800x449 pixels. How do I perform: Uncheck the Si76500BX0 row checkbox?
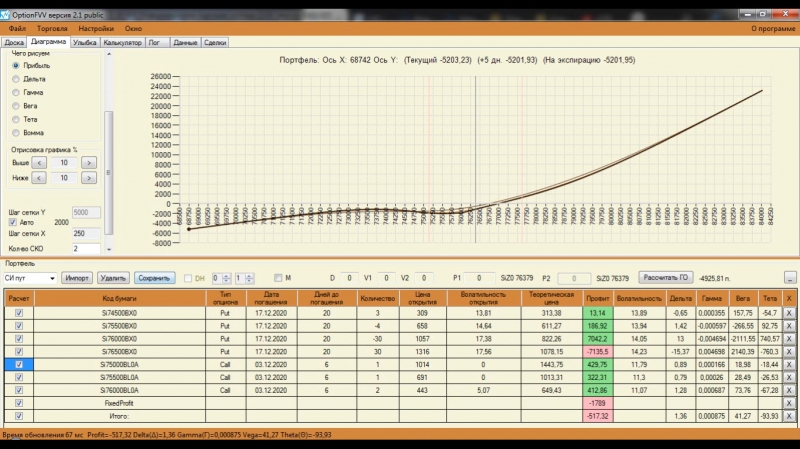click(x=19, y=352)
